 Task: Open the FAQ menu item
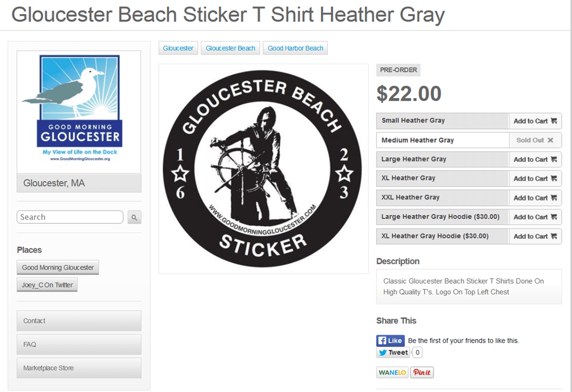click(x=79, y=345)
